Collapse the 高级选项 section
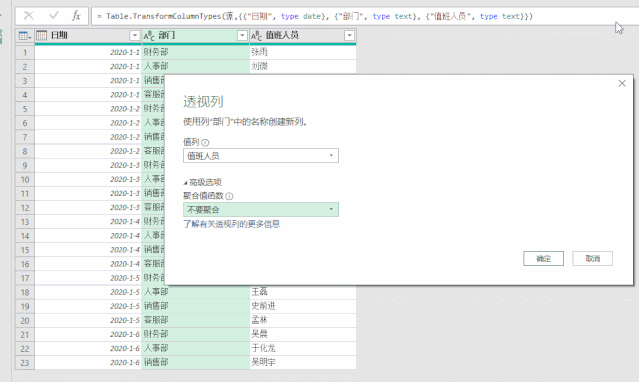Viewport: 639px width, 382px height. point(203,182)
